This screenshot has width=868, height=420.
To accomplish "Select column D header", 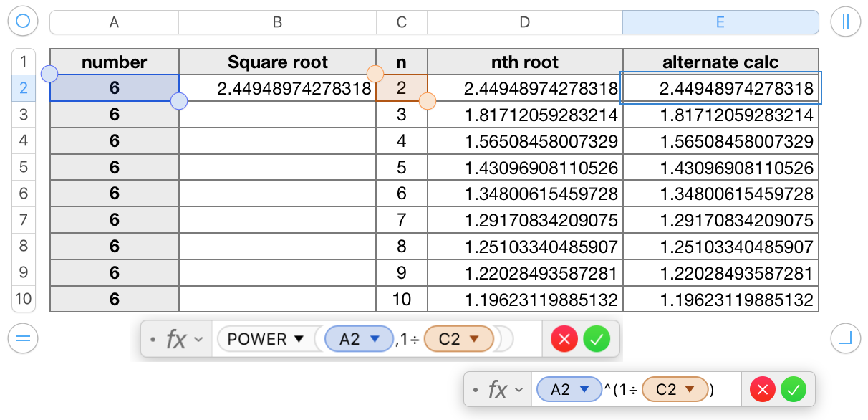I will point(525,22).
